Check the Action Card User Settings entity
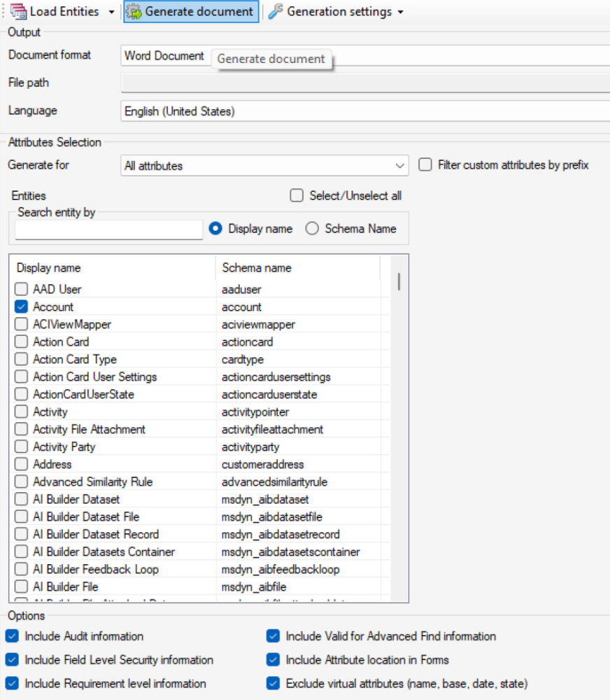 pos(21,377)
